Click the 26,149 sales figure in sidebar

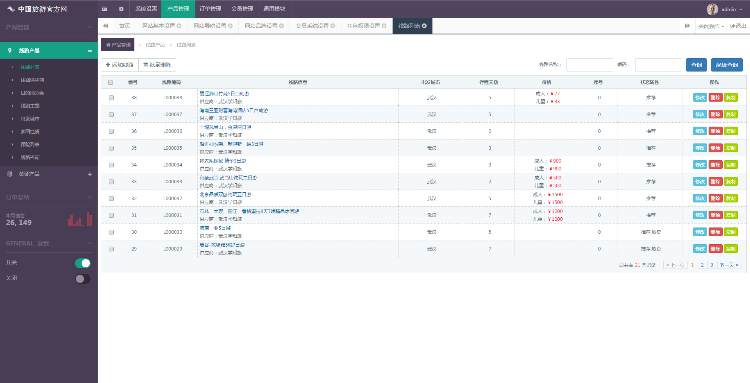(x=19, y=223)
